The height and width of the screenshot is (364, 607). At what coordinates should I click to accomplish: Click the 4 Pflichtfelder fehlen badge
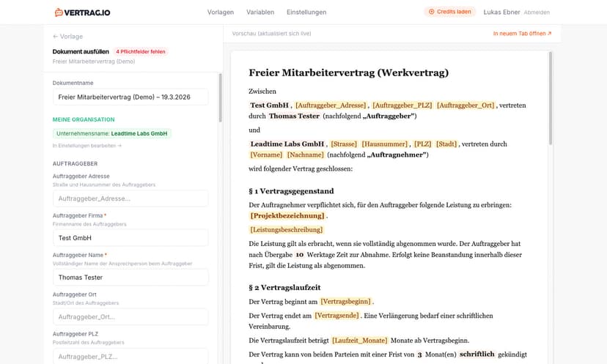[x=141, y=51]
